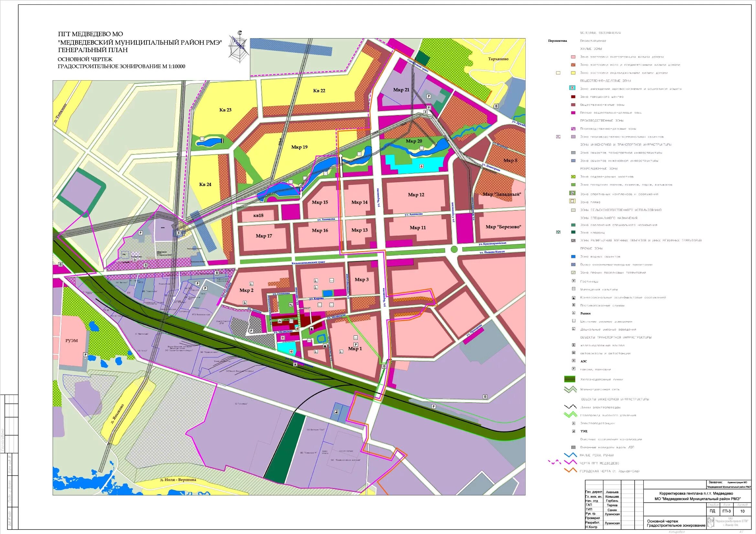Click the 'ул. Красноармейская' street label
Viewport: 756px width, 534px height.
point(492,243)
